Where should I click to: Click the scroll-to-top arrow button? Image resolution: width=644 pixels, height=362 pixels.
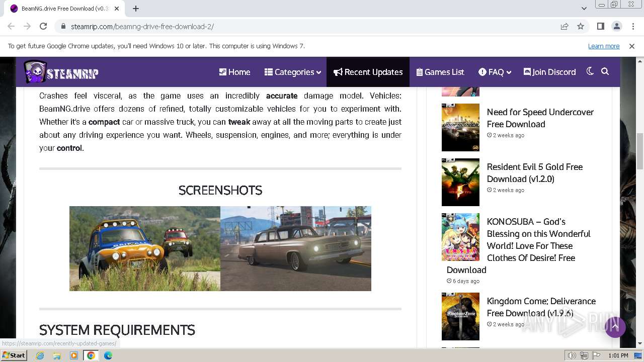click(x=615, y=327)
